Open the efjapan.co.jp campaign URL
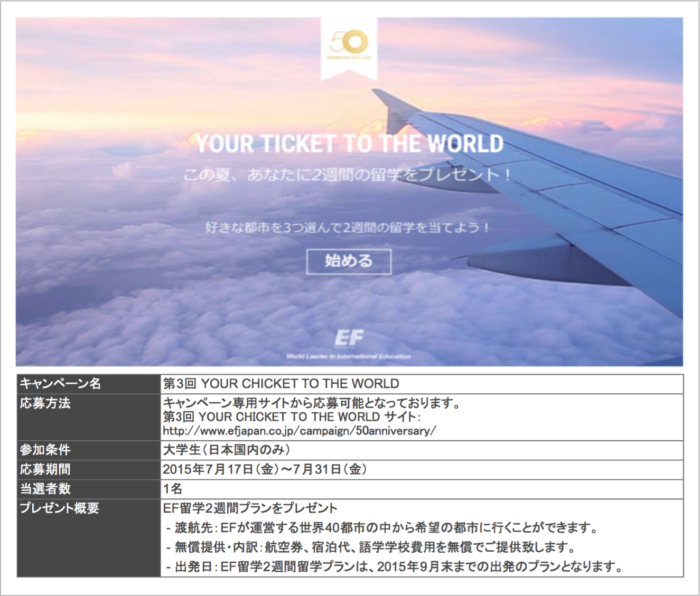This screenshot has width=700, height=596. (x=299, y=431)
